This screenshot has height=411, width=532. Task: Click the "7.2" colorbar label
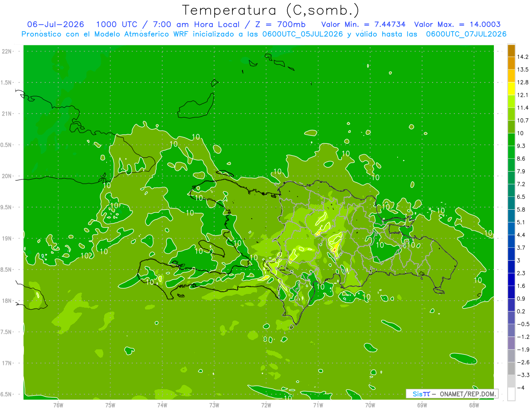pyautogui.click(x=521, y=184)
